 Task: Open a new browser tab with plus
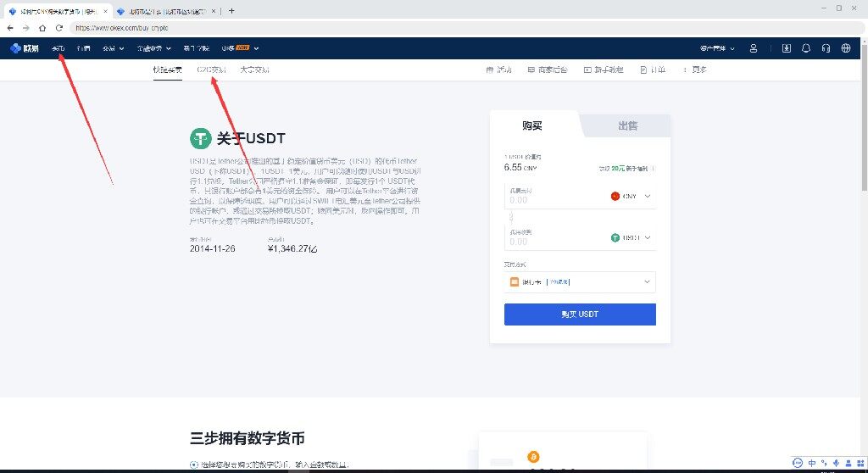click(231, 10)
